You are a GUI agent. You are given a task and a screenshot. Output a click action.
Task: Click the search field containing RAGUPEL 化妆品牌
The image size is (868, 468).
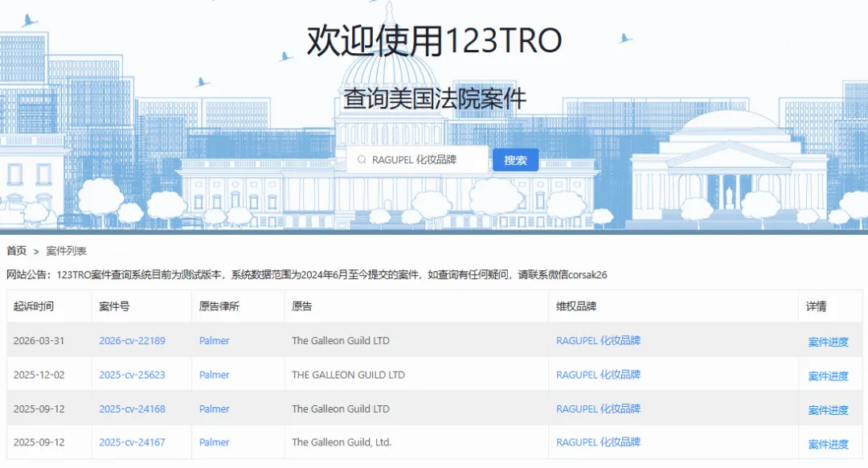point(418,159)
